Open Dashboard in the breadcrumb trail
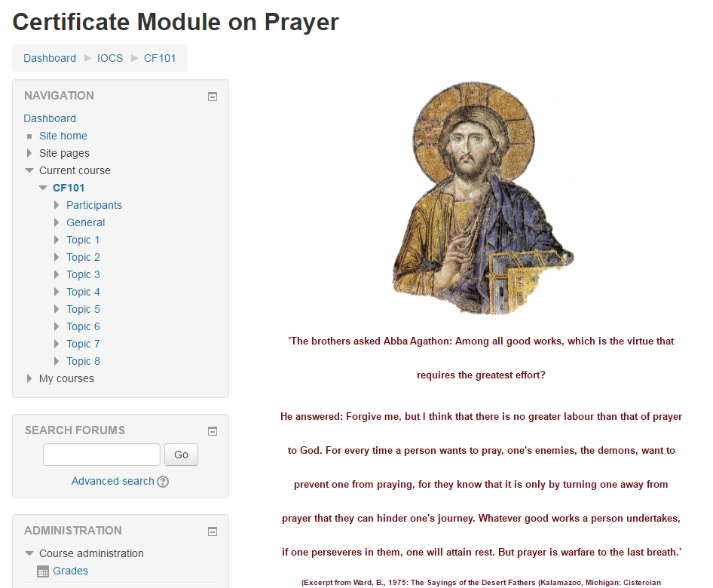 [x=50, y=58]
